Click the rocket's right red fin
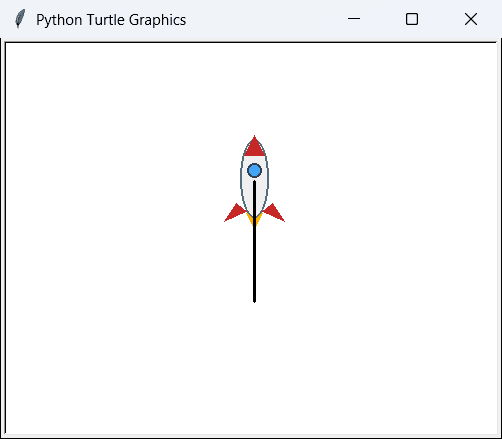This screenshot has width=502, height=439. click(274, 213)
